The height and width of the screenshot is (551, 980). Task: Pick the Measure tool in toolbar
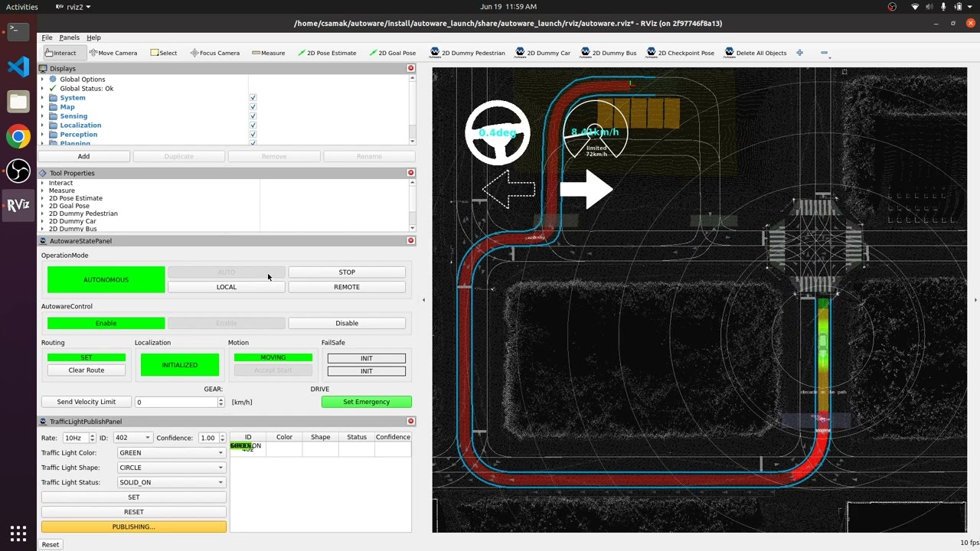tap(268, 53)
